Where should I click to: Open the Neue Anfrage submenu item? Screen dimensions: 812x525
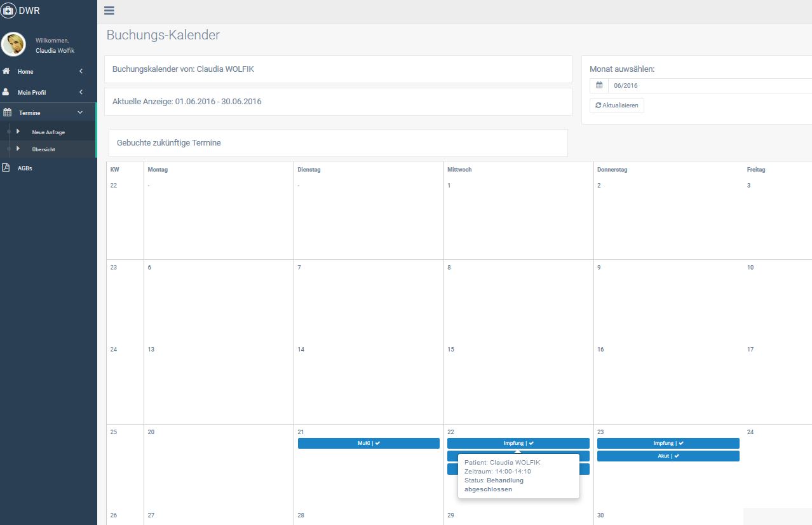click(48, 132)
